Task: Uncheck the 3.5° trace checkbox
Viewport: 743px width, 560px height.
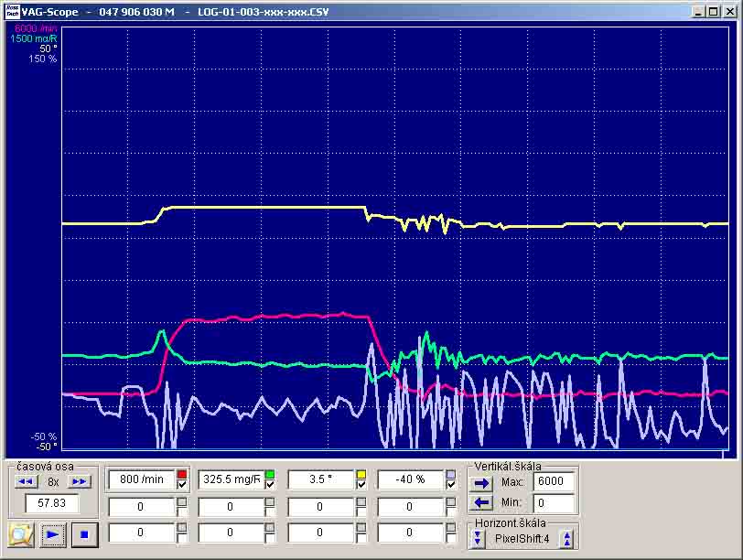Action: click(361, 484)
